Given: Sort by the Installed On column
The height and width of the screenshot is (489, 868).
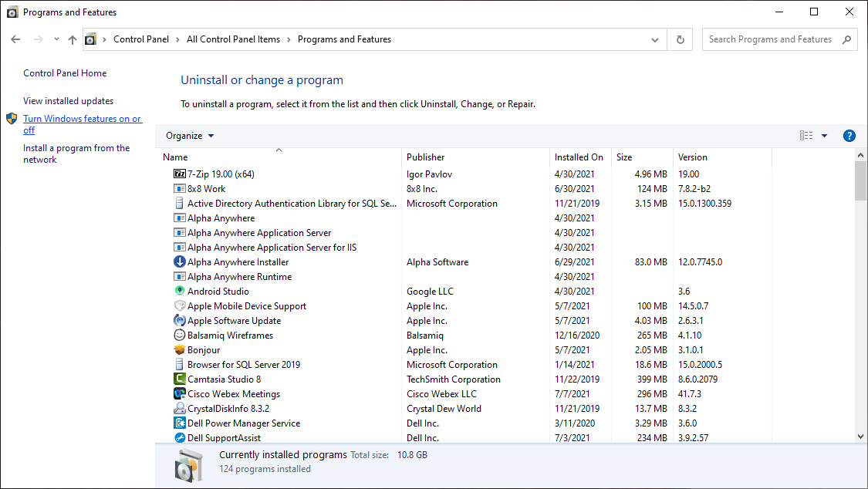Looking at the screenshot, I should coord(580,157).
